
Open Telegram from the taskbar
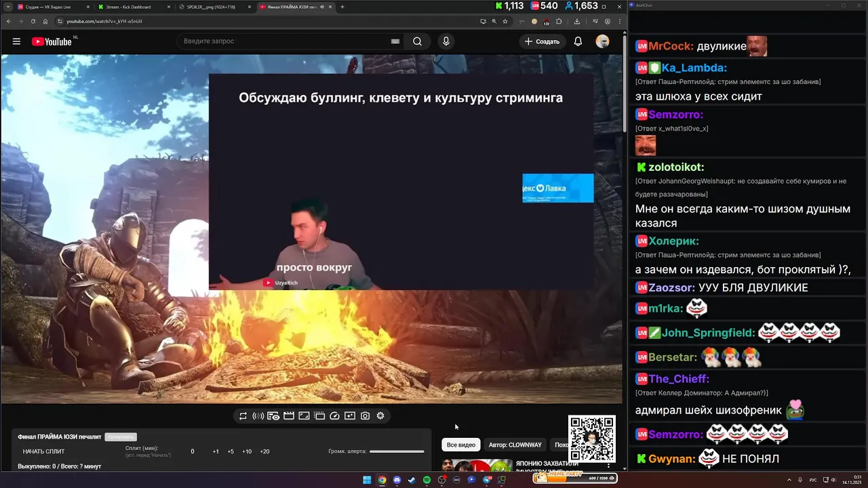(487, 480)
